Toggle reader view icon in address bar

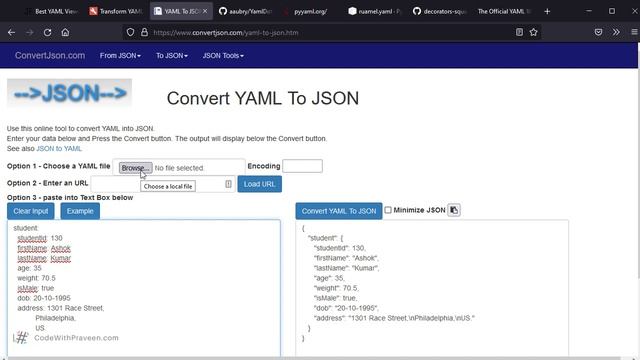pyautogui.click(x=519, y=32)
